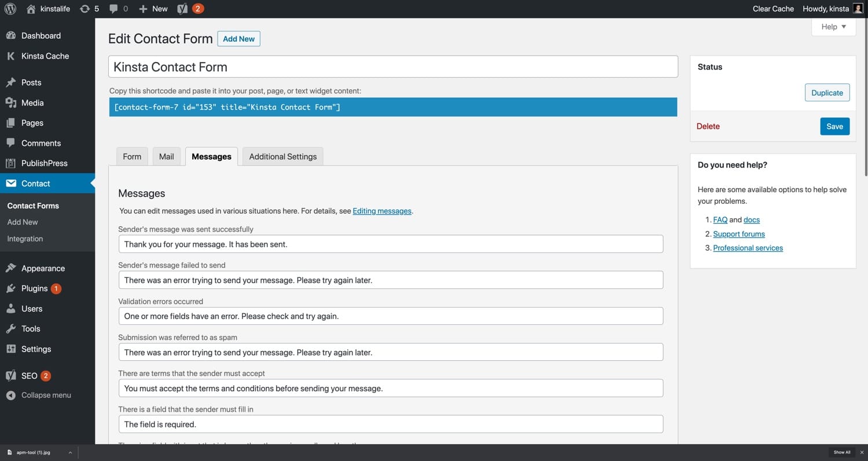Open the WordPress logo menu
The height and width of the screenshot is (461, 868).
tap(9, 9)
